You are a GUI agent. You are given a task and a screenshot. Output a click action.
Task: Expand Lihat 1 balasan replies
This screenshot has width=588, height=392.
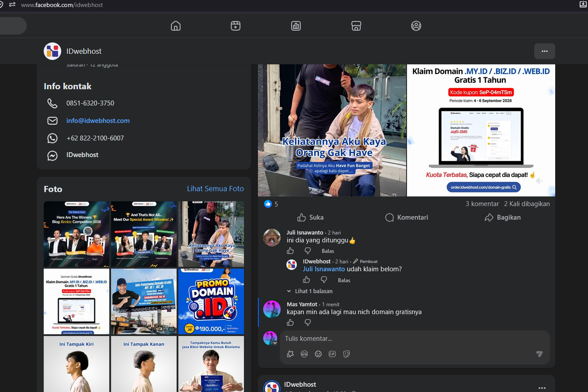(x=310, y=291)
